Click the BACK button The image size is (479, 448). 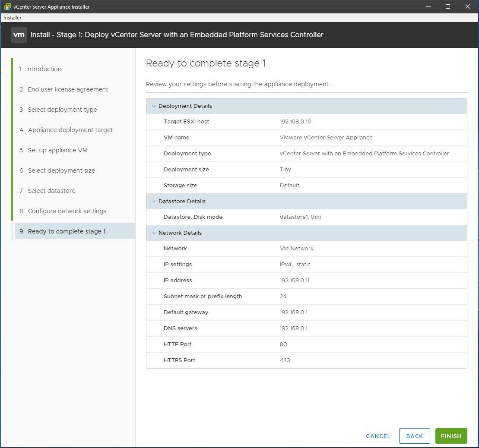pos(414,436)
